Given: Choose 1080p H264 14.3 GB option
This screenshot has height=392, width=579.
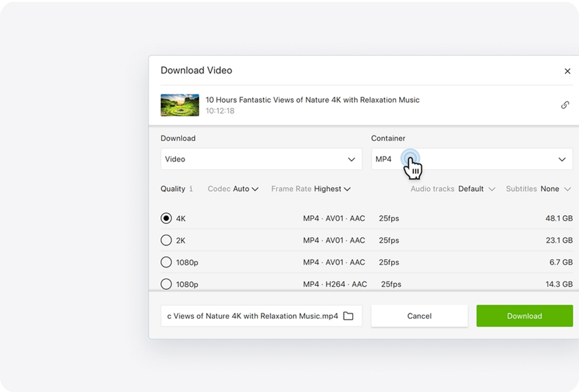Looking at the screenshot, I should [166, 284].
